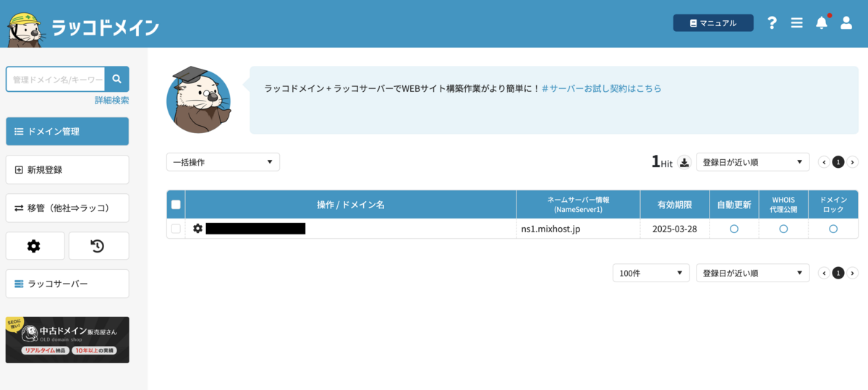Click the otter professor mascot image
Viewport: 868px width, 390px height.
coord(199,99)
